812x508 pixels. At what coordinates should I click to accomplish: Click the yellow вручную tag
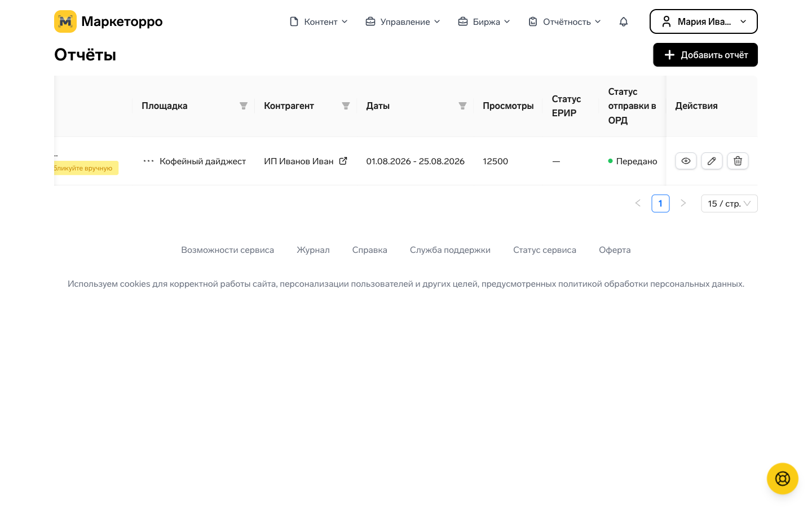86,168
